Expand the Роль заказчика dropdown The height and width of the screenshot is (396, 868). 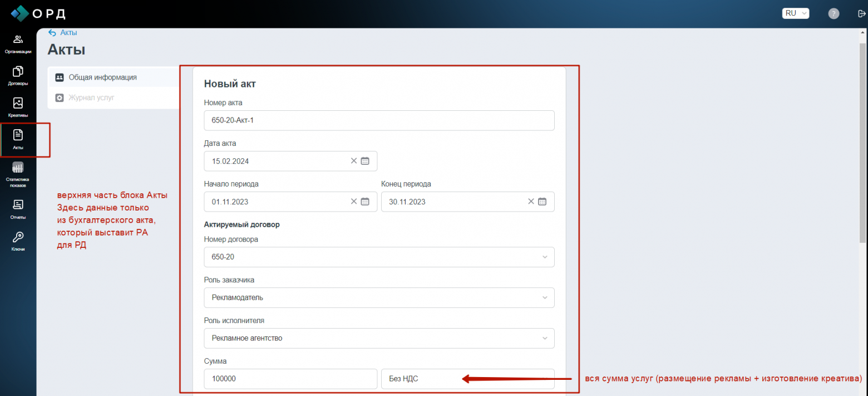(x=379, y=297)
